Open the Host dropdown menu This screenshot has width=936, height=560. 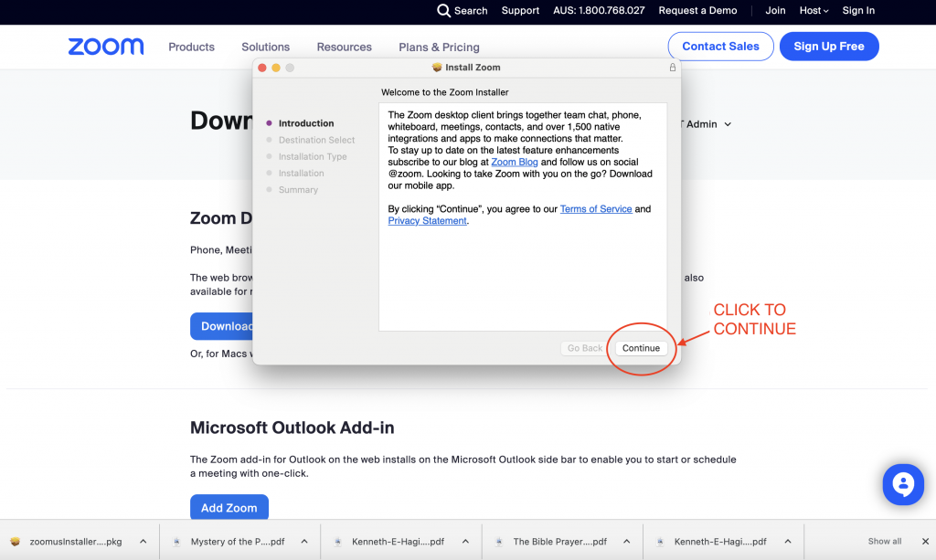coord(814,11)
